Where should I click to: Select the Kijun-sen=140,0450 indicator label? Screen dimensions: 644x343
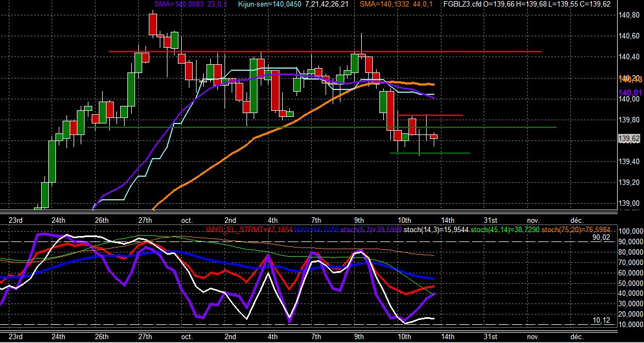click(270, 4)
